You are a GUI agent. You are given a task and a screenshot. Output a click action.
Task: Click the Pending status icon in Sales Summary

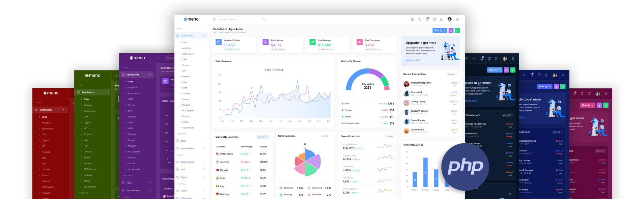click(281, 195)
